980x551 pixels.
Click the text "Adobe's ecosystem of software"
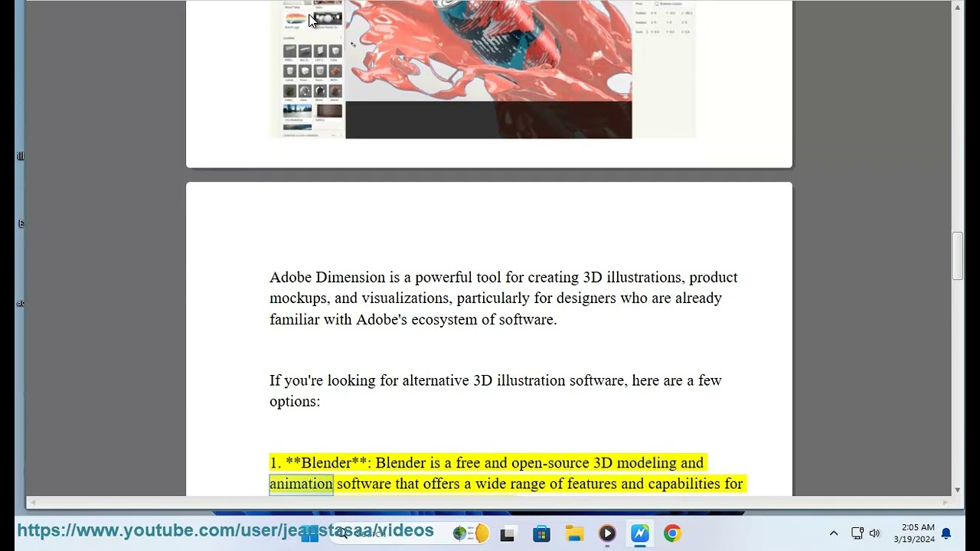click(455, 319)
